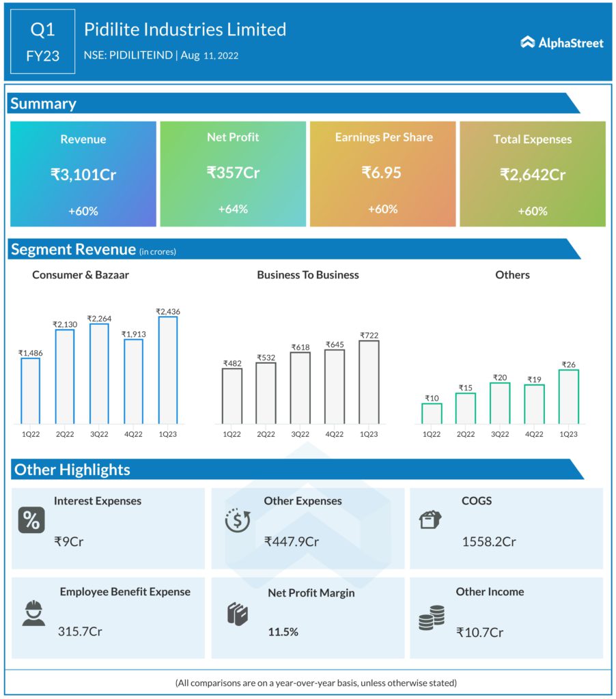Click the 1Q23 bar in Consumer & Bazaar
This screenshot has width=616, height=699.
167,370
